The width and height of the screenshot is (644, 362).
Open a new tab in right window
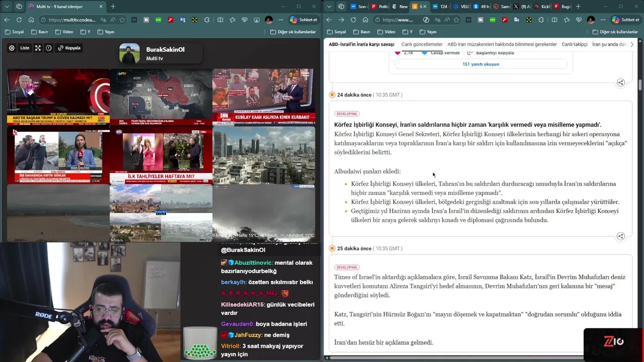tap(578, 7)
